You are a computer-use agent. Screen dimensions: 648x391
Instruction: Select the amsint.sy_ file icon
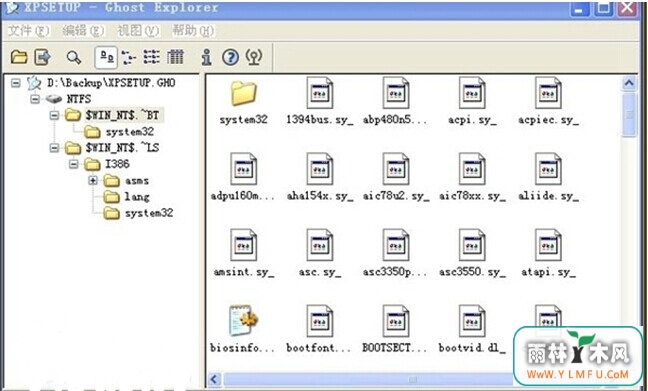click(x=243, y=245)
